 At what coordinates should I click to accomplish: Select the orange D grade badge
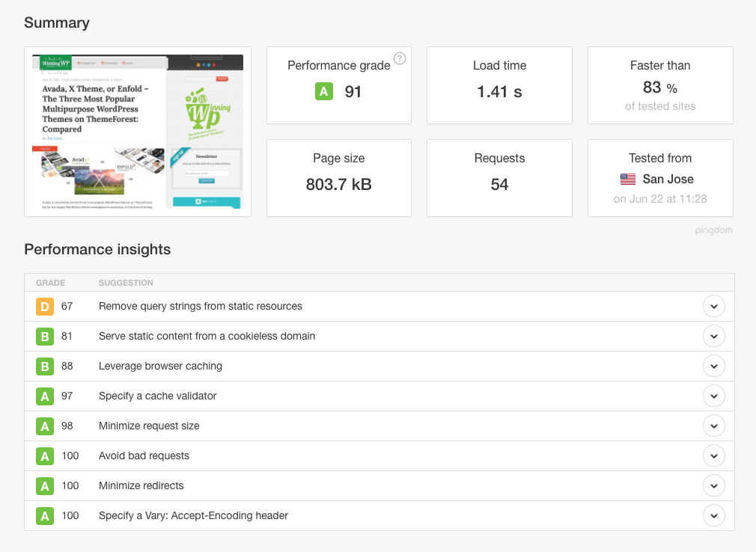coord(44,306)
